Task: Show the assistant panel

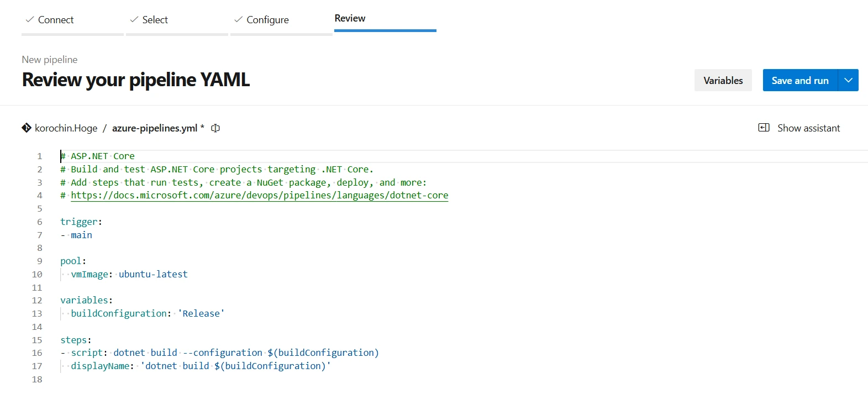Action: (x=808, y=128)
